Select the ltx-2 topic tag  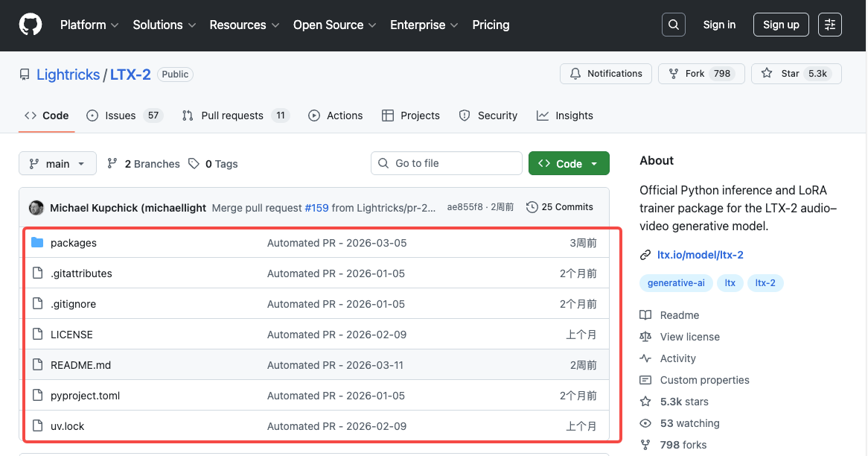click(x=765, y=283)
